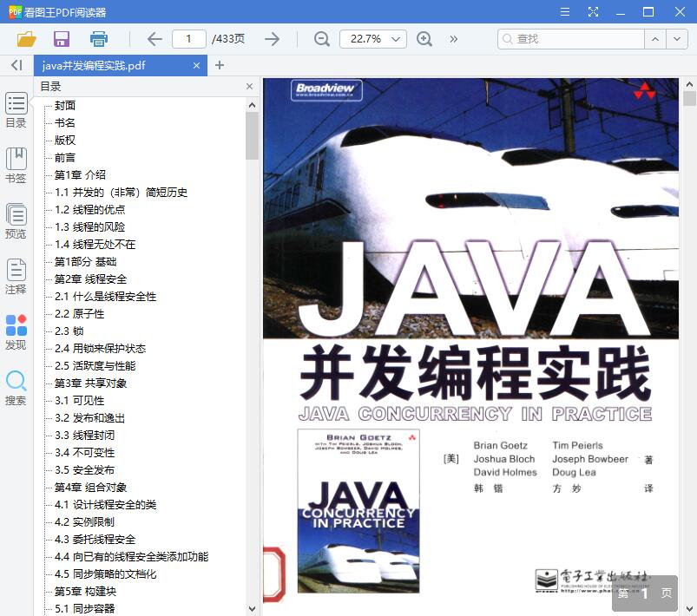Select 2.1 什么是线程安全性

[106, 297]
